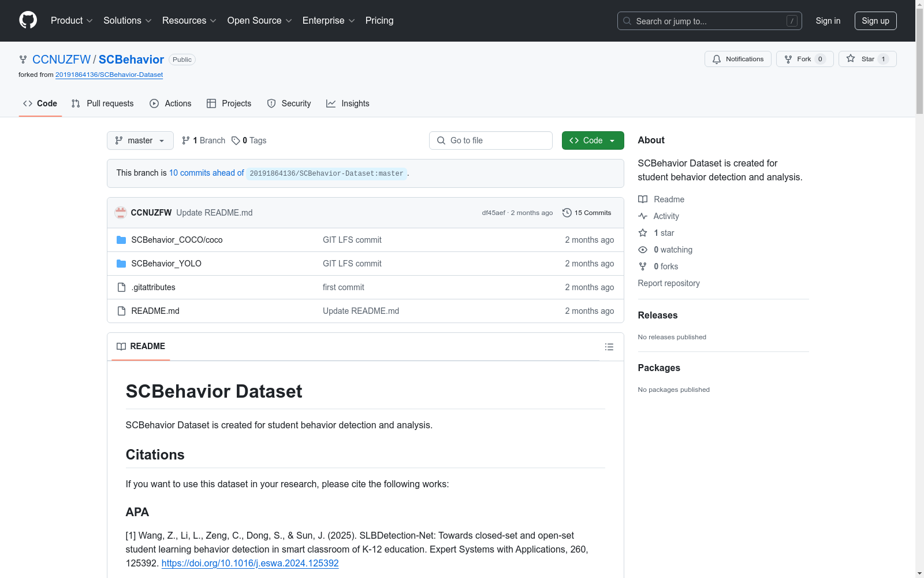Image resolution: width=924 pixels, height=578 pixels.
Task: Open the Packages heading link
Action: 659,368
